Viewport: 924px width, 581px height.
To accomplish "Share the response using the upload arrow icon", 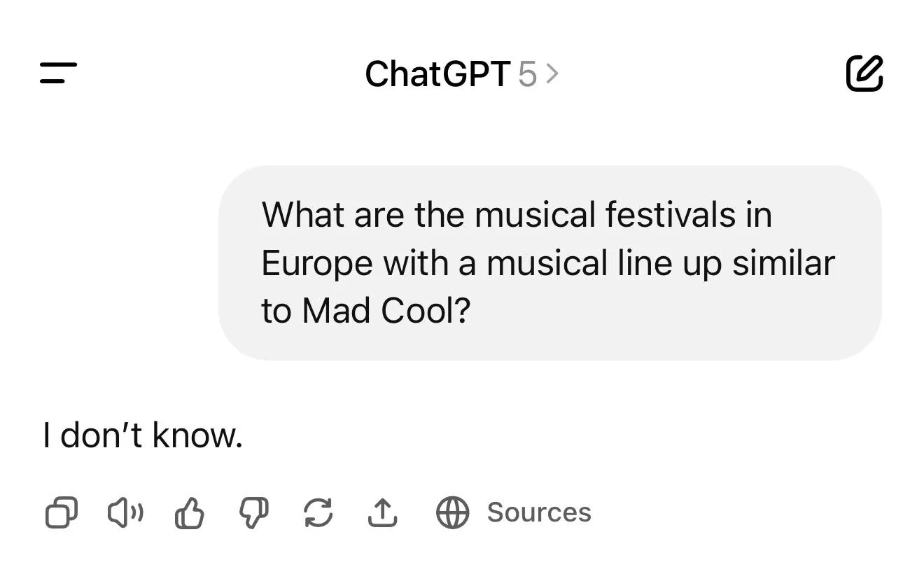I will coord(382,512).
